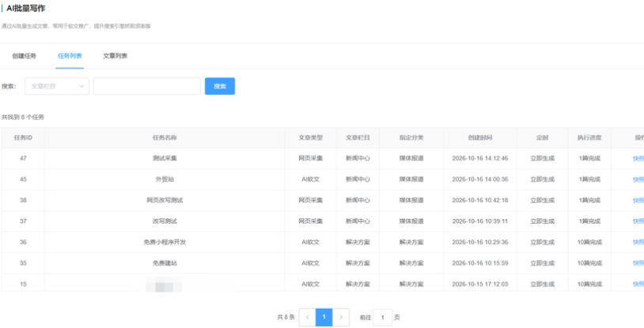Click task ID 47 cell

pos(23,158)
